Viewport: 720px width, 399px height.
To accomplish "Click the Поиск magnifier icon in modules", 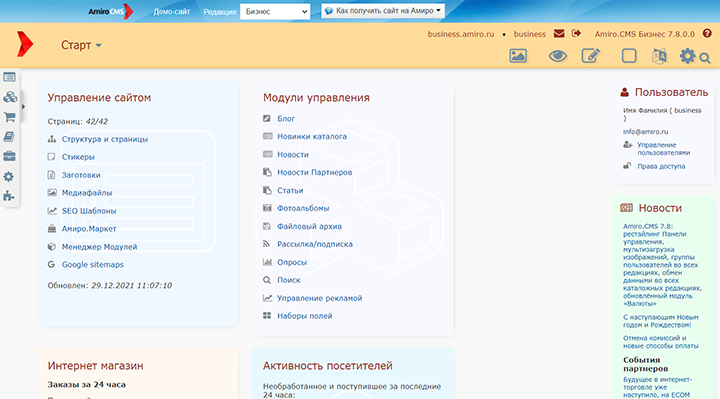I will pos(267,280).
